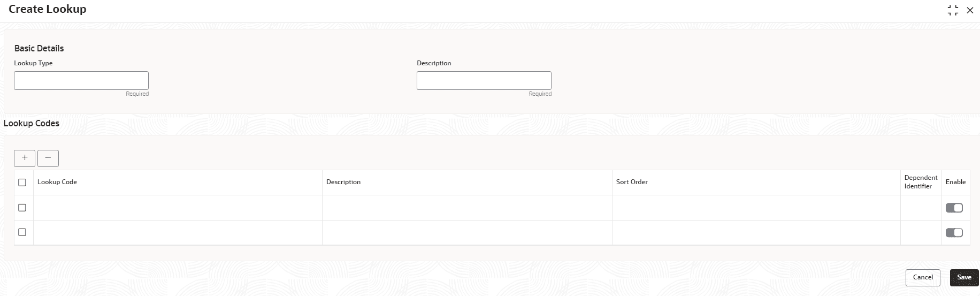Add a new lookup code row
The image size is (980, 296).
25,158
